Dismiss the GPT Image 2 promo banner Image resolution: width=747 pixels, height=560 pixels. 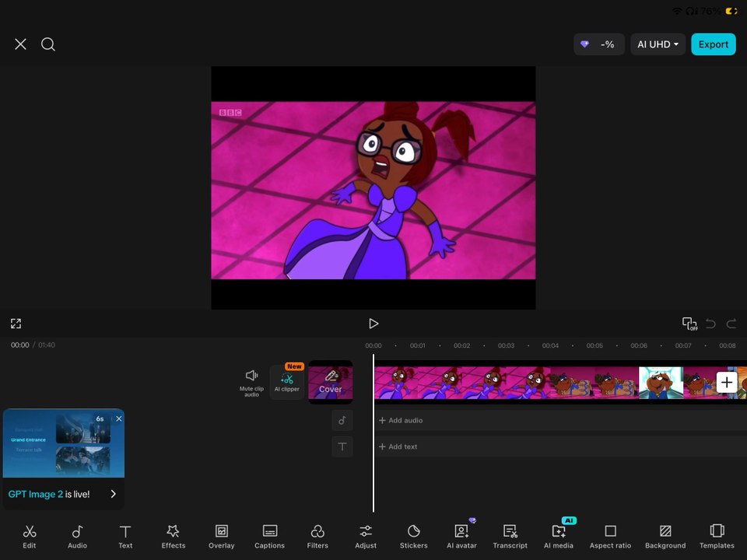pos(118,418)
